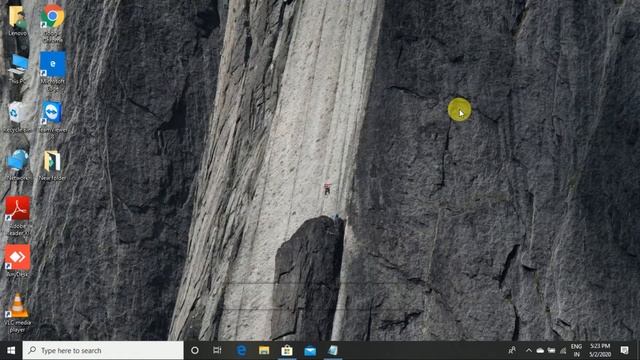Open the ENG IN language switcher
The height and width of the screenshot is (360, 640).
tap(576, 351)
